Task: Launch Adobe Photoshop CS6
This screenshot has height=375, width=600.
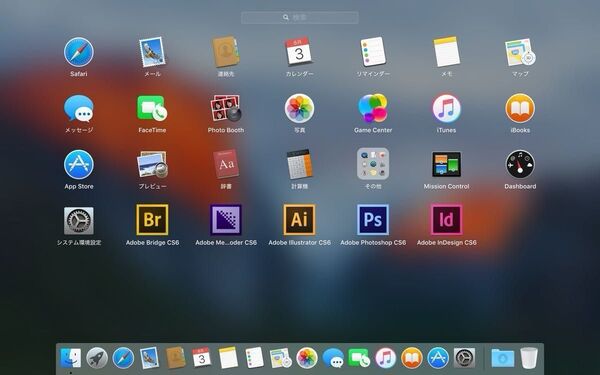Action: pyautogui.click(x=373, y=220)
